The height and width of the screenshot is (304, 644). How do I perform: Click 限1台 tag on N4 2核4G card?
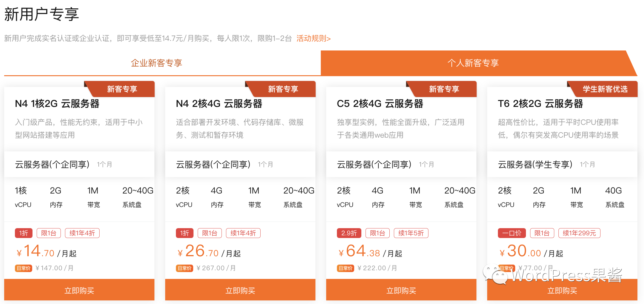click(210, 233)
